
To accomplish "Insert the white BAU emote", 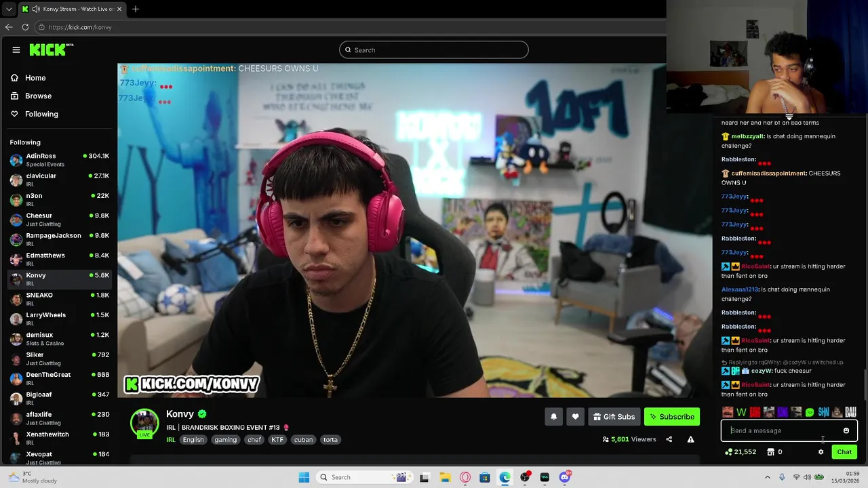I will pos(850,412).
